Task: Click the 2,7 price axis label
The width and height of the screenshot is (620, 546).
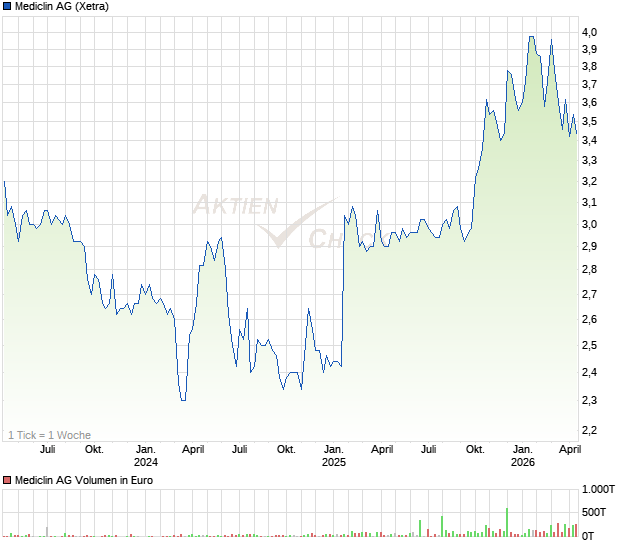Action: (x=589, y=294)
